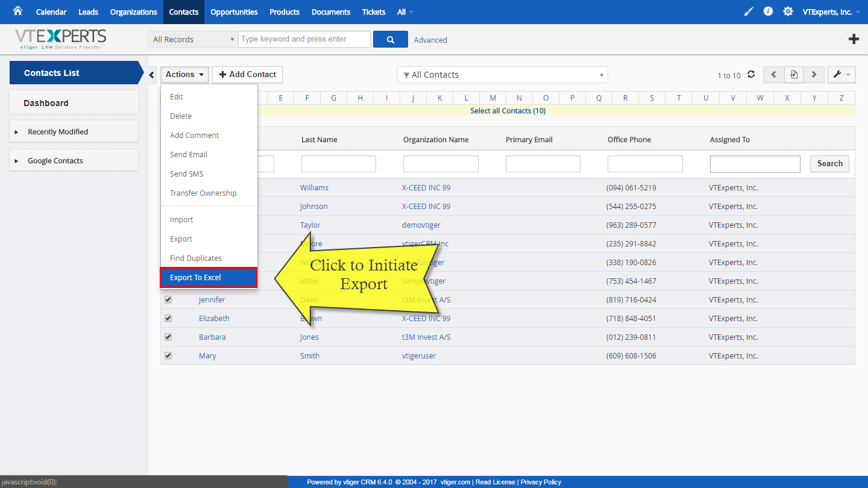Collapse the sidebar with arrow toggle
Screen dimensions: 868x488
[151, 75]
